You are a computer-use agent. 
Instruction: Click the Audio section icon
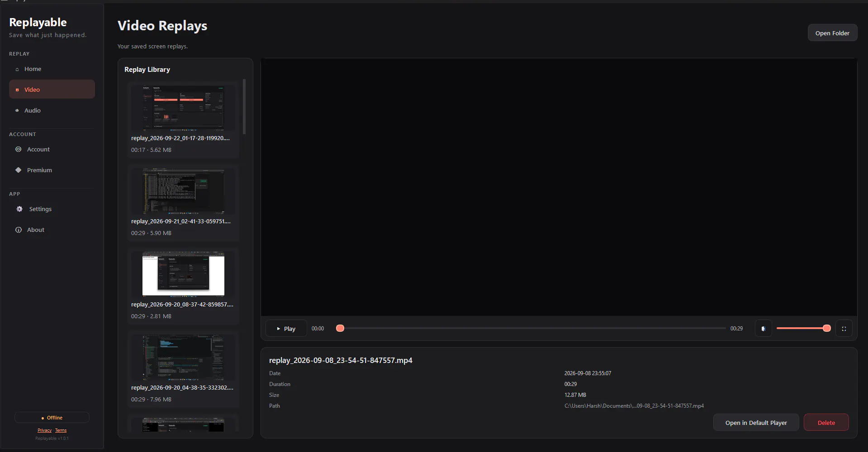pyautogui.click(x=17, y=110)
